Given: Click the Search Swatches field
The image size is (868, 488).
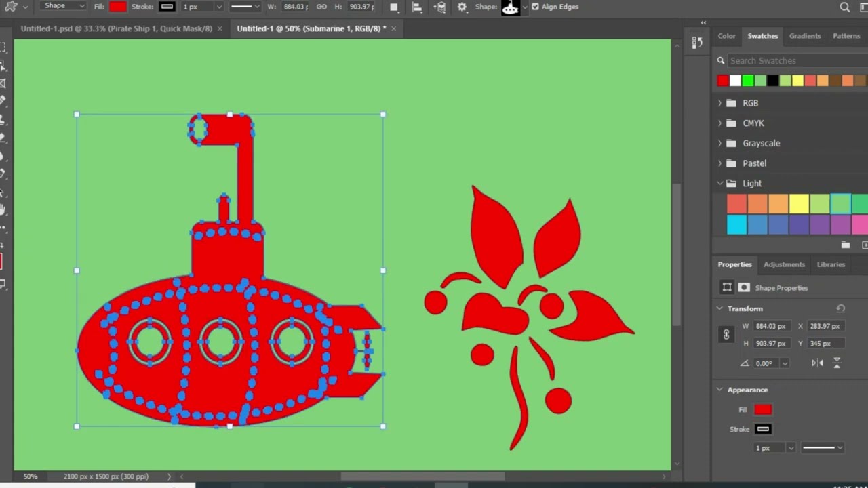Looking at the screenshot, I should (x=797, y=61).
